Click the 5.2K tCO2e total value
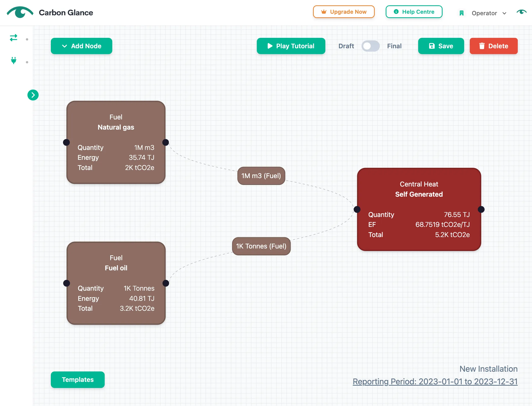 coord(452,235)
